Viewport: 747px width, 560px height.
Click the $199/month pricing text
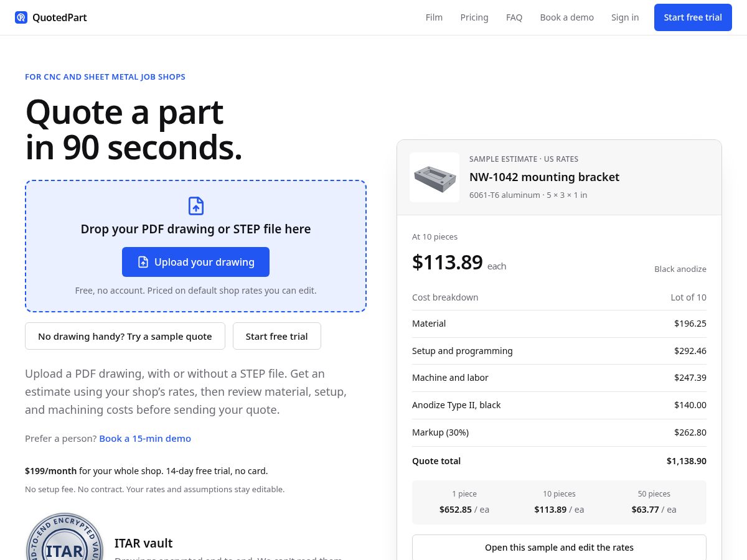pyautogui.click(x=51, y=471)
